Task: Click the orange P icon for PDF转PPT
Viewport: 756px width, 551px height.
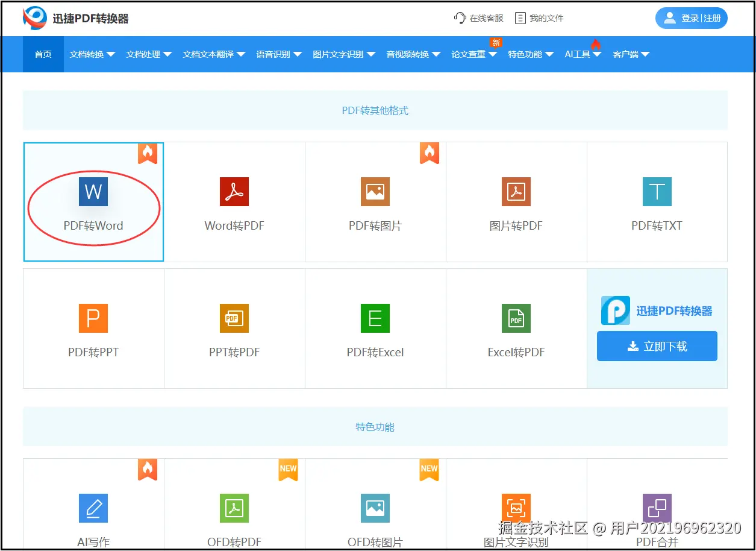Action: 93,318
